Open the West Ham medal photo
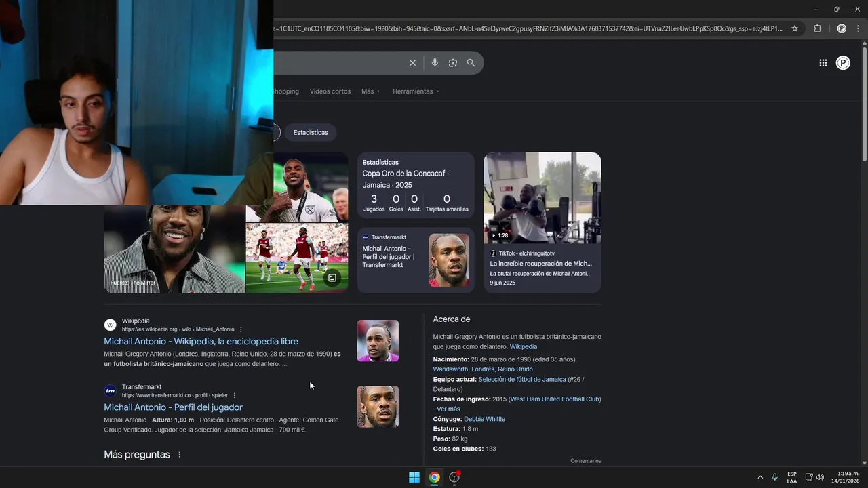The width and height of the screenshot is (868, 488). (x=311, y=187)
